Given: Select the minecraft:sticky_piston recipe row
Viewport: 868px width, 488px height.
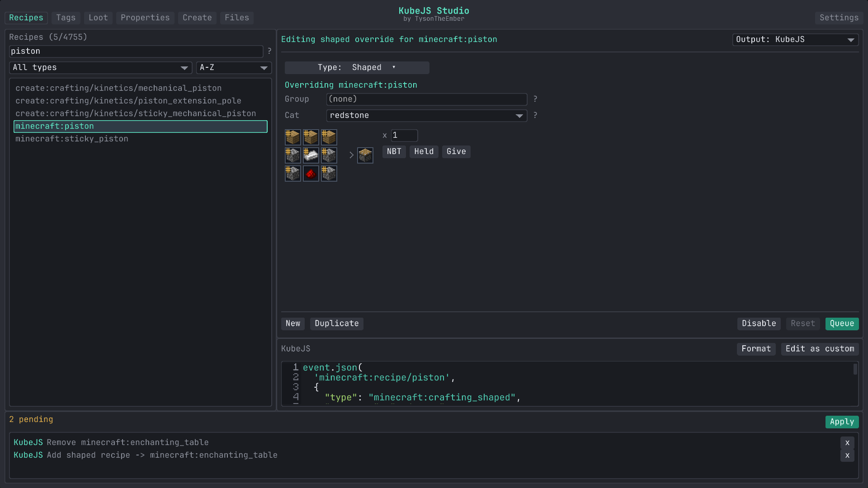Looking at the screenshot, I should pyautogui.click(x=141, y=139).
